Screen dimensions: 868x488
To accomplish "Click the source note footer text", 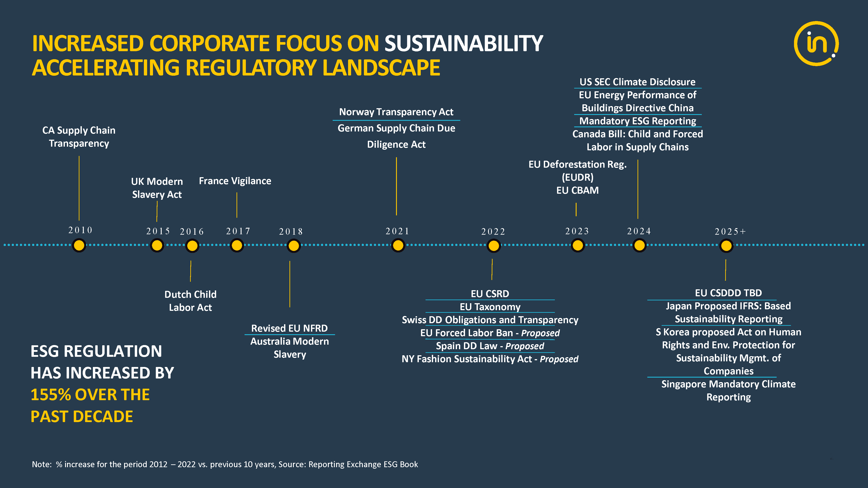I will click(225, 464).
